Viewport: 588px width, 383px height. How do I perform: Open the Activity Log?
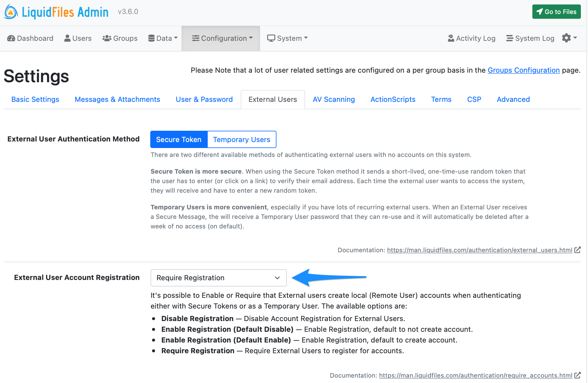(x=471, y=38)
